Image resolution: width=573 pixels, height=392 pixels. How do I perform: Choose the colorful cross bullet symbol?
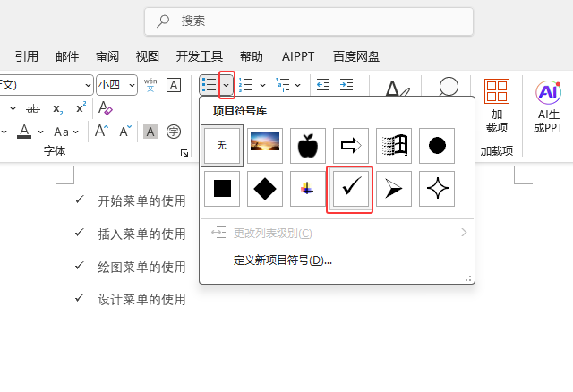click(308, 189)
